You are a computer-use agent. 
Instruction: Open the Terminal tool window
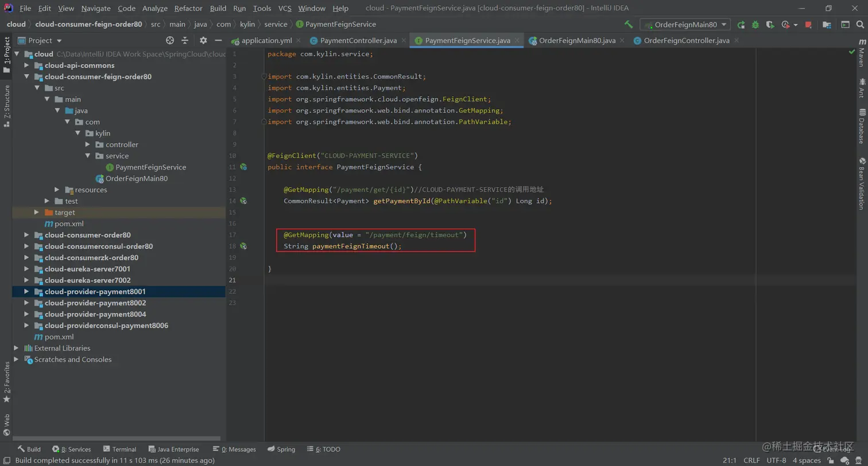pyautogui.click(x=119, y=449)
